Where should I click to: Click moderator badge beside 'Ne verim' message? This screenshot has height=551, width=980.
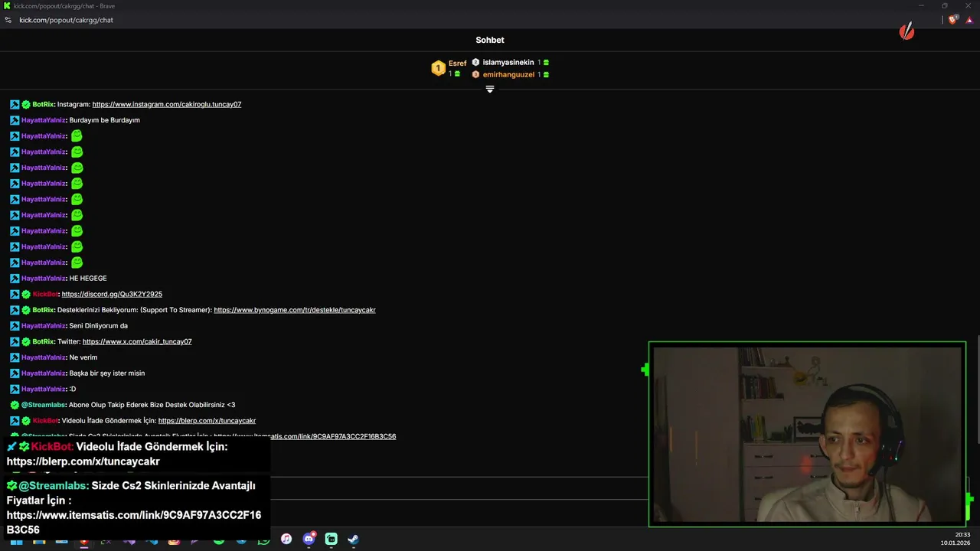coord(15,357)
